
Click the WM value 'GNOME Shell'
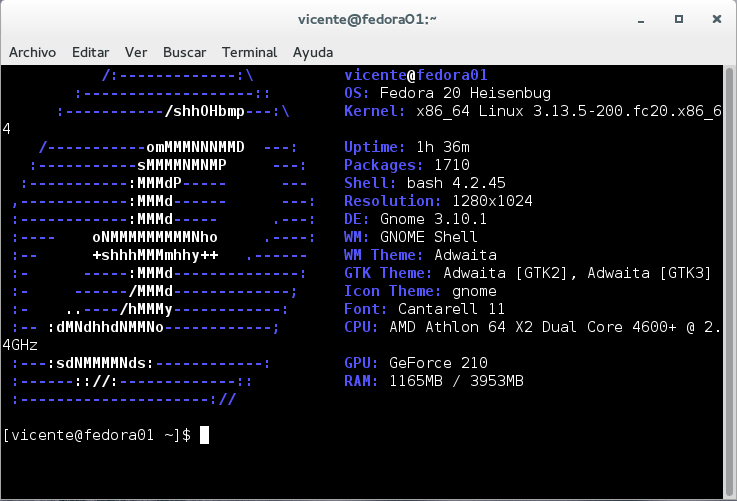coord(429,237)
